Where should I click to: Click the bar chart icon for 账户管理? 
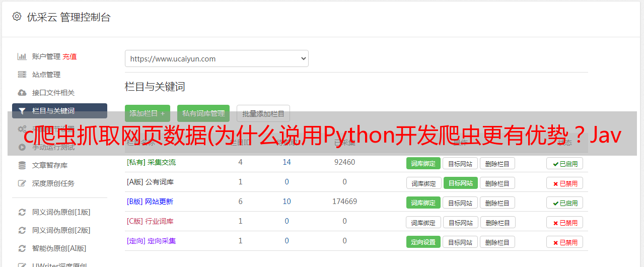[x=22, y=56]
